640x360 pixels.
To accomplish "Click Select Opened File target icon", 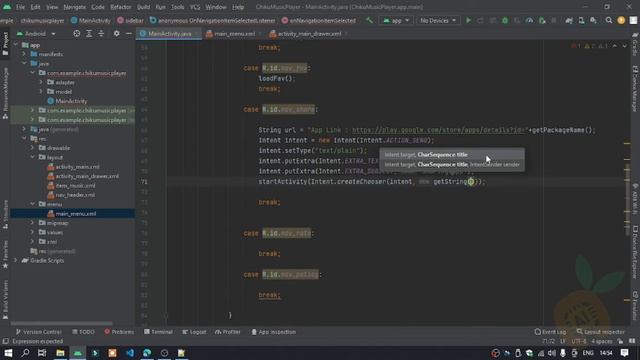I will pos(76,33).
